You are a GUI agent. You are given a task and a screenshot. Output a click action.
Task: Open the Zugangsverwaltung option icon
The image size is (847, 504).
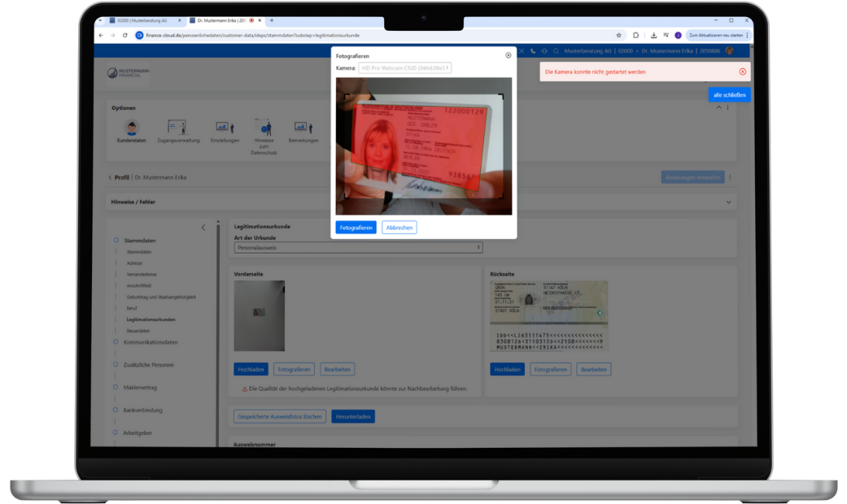177,128
